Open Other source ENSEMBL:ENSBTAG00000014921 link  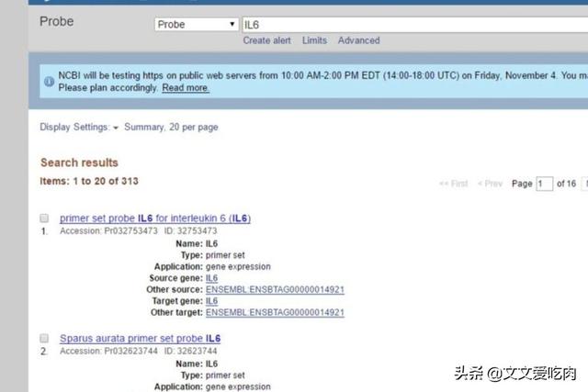(275, 290)
